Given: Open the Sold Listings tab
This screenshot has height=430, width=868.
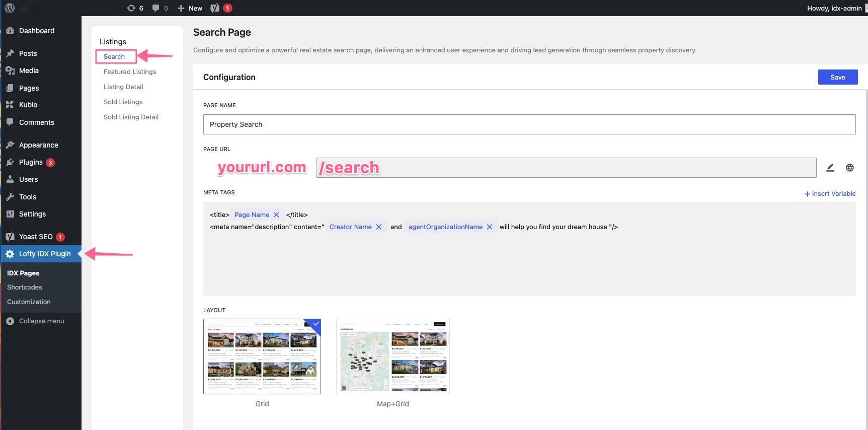Looking at the screenshot, I should (123, 102).
